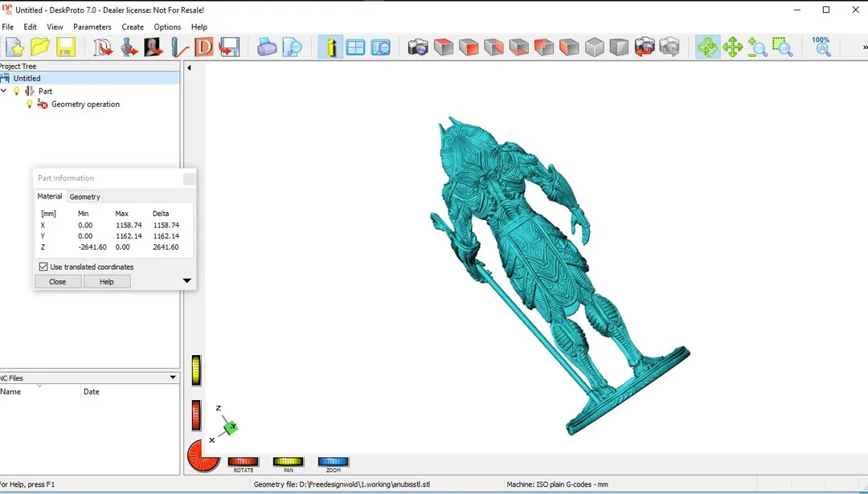Click the yellow vertical thumbwheel
Image resolution: width=868 pixels, height=494 pixels.
click(196, 370)
